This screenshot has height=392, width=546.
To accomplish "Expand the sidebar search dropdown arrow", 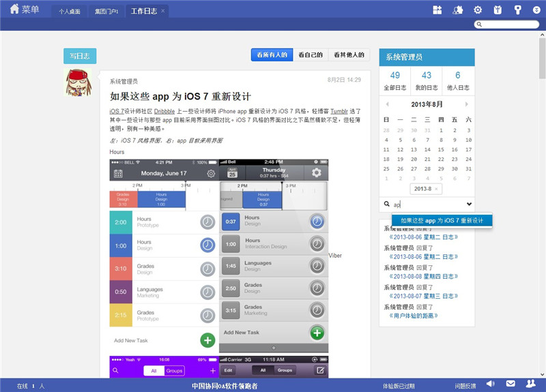I will click(469, 204).
